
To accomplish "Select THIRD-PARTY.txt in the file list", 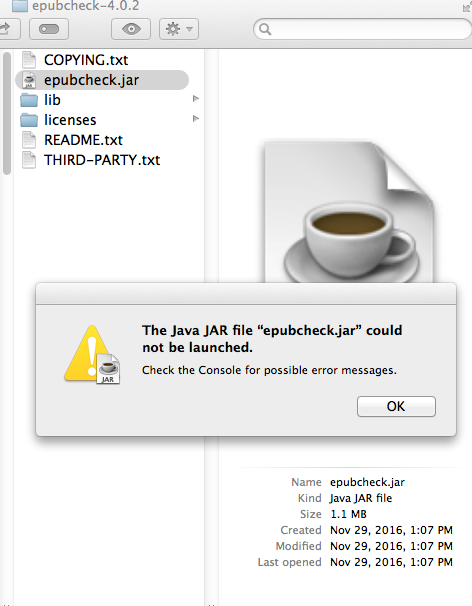I will click(x=102, y=160).
